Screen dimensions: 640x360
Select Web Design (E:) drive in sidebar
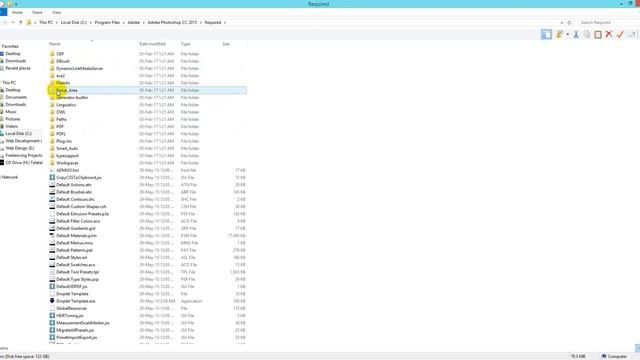(x=20, y=148)
